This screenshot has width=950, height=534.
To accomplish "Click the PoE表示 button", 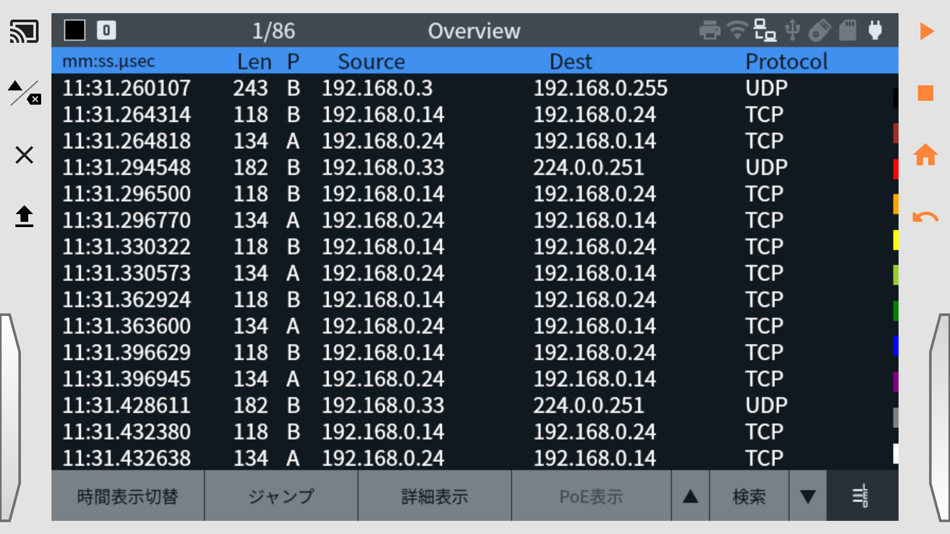I will (x=591, y=496).
